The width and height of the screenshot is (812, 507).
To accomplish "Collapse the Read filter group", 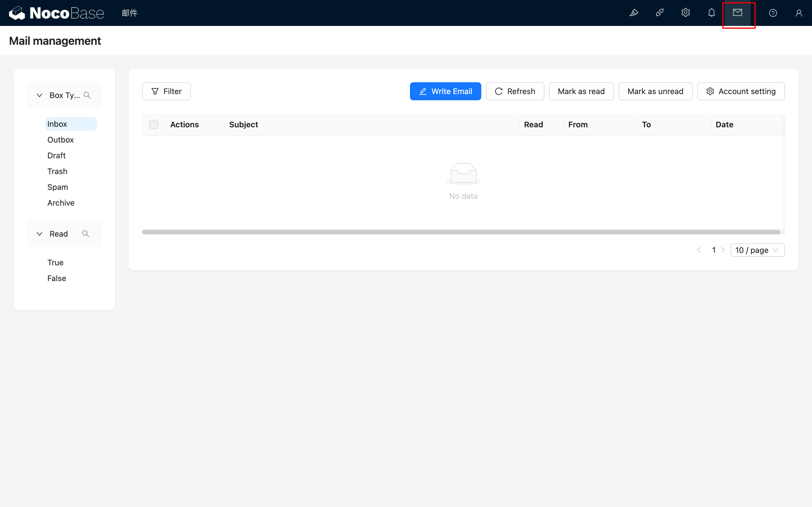I will click(x=39, y=234).
